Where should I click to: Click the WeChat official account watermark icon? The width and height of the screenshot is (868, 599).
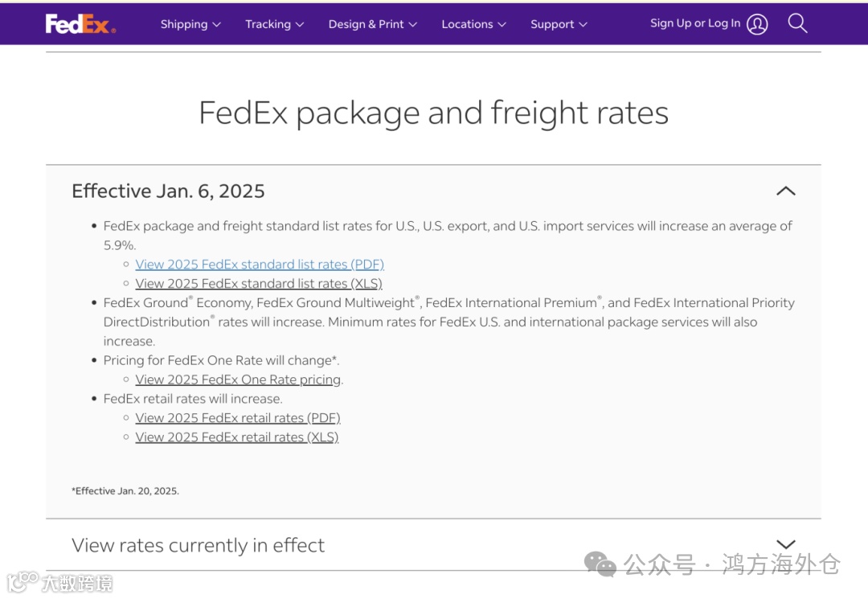tap(600, 564)
